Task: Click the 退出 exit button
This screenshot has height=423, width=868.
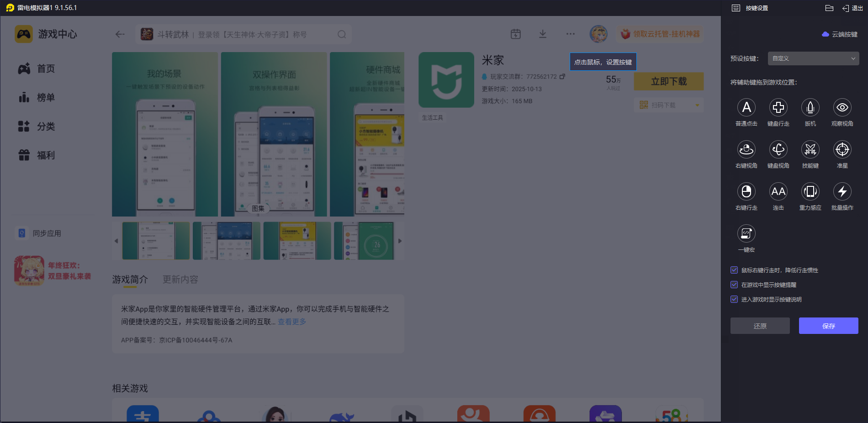Action: 852,8
